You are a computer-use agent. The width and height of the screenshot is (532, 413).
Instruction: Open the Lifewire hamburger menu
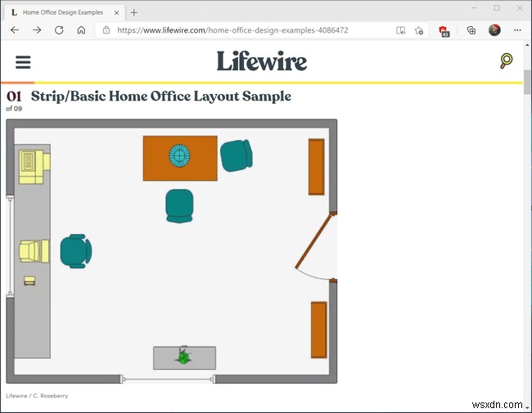[23, 62]
